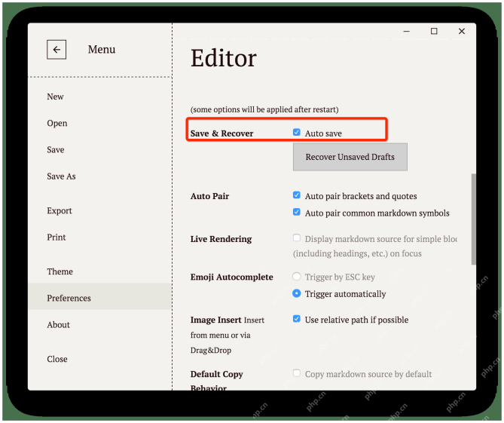Open the About menu entry
The height and width of the screenshot is (423, 504).
click(58, 324)
